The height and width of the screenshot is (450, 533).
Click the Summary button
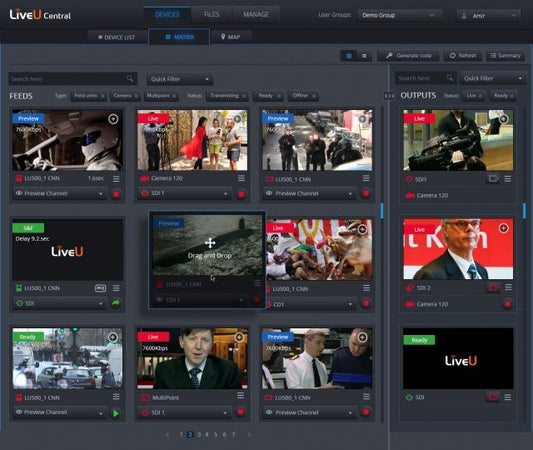tap(505, 55)
